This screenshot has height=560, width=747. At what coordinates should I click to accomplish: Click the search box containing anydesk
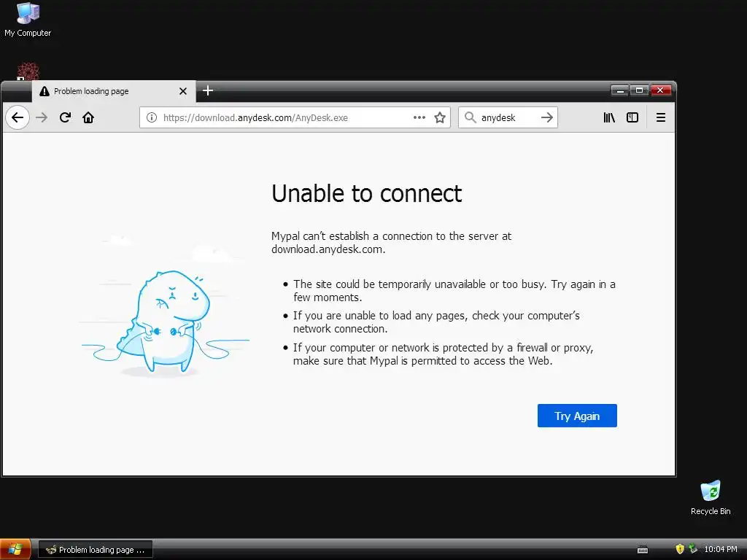coord(508,117)
